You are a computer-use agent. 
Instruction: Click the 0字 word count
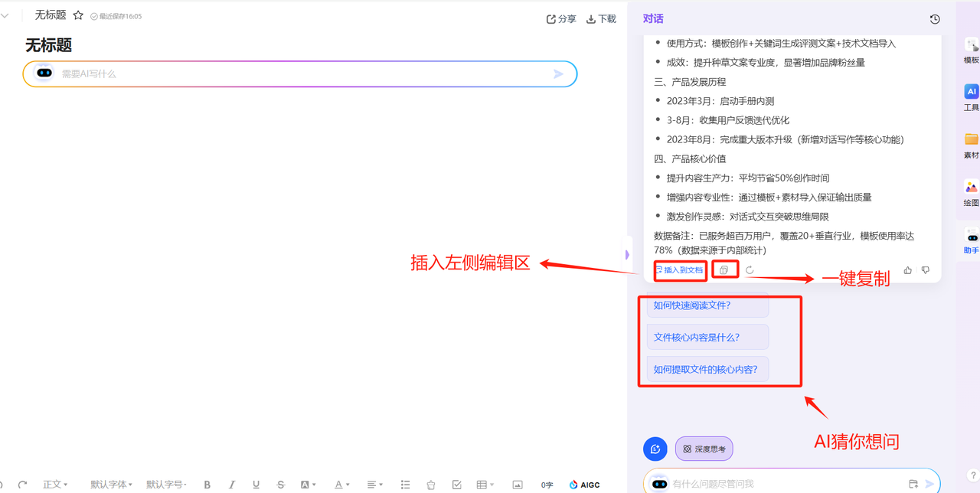pos(547,485)
